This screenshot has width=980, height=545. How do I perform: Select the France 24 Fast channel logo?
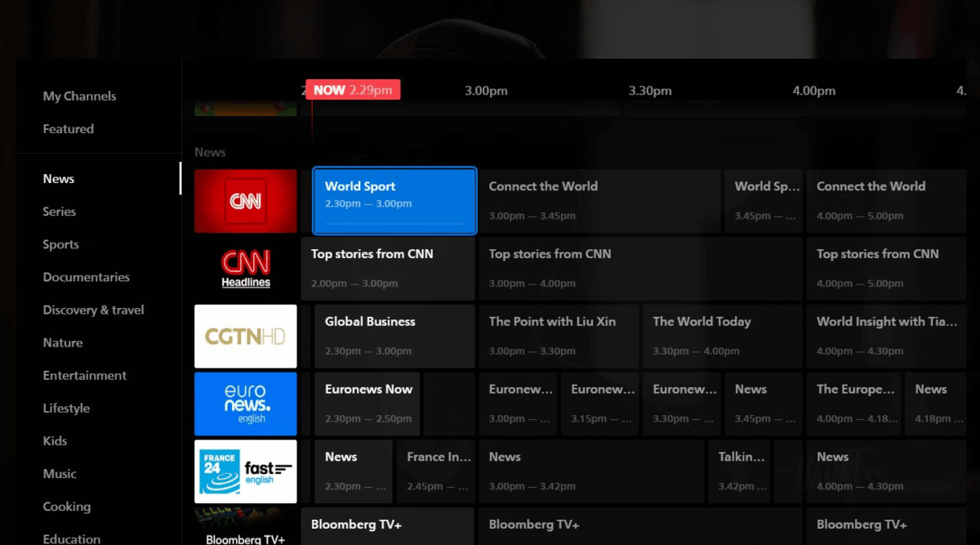246,472
